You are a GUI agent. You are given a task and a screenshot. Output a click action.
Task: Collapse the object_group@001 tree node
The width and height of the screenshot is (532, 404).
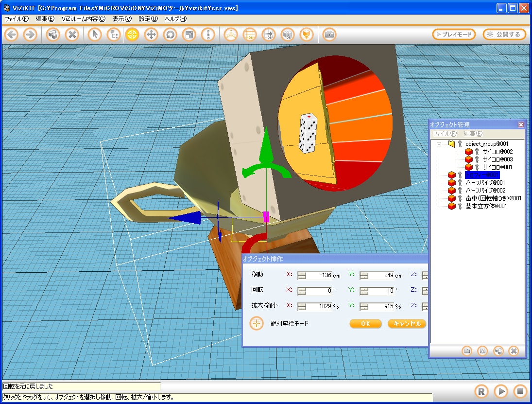pos(439,144)
